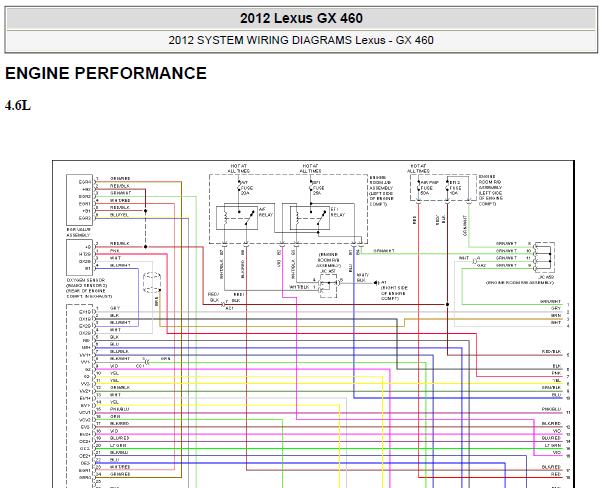The width and height of the screenshot is (606, 488).
Task: Select ENGINE ROOM J/B ASSEMBLY location note
Action: (x=381, y=190)
